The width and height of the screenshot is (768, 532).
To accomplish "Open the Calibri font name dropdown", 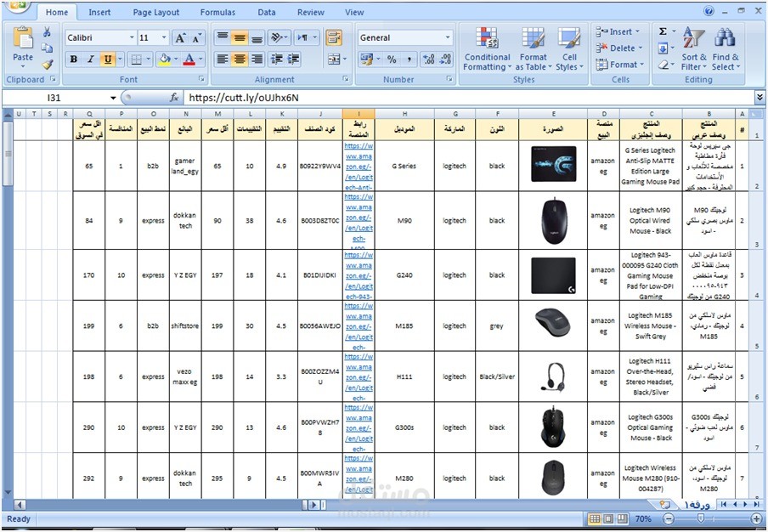I will pyautogui.click(x=132, y=37).
